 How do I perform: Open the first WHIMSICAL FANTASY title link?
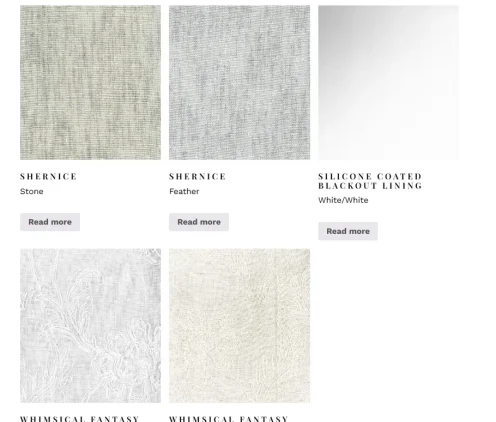pyautogui.click(x=80, y=419)
